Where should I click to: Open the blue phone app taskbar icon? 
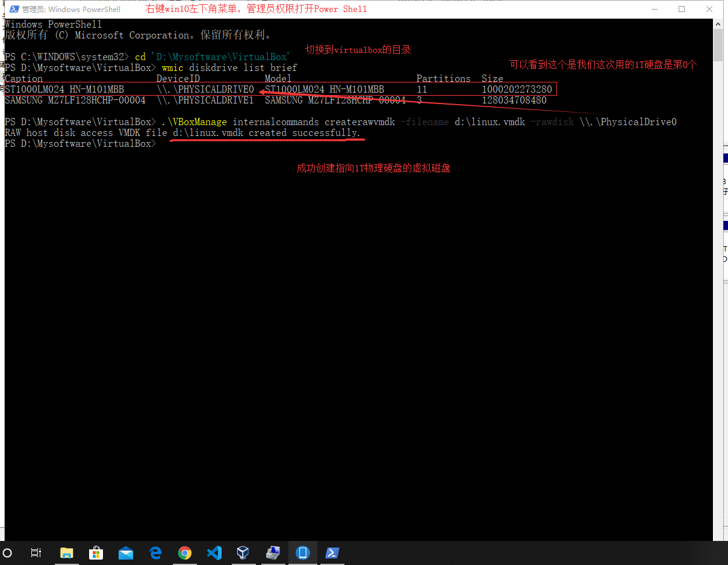pos(302,552)
